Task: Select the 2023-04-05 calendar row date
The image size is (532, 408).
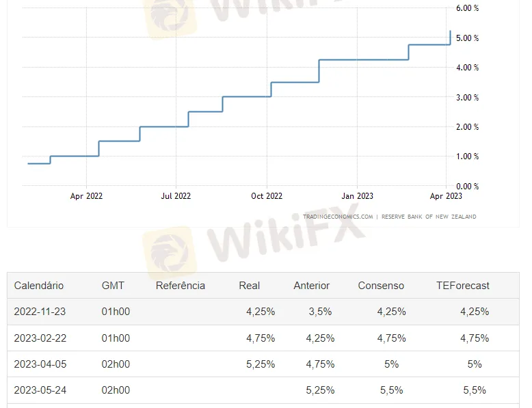Action: click(x=40, y=364)
